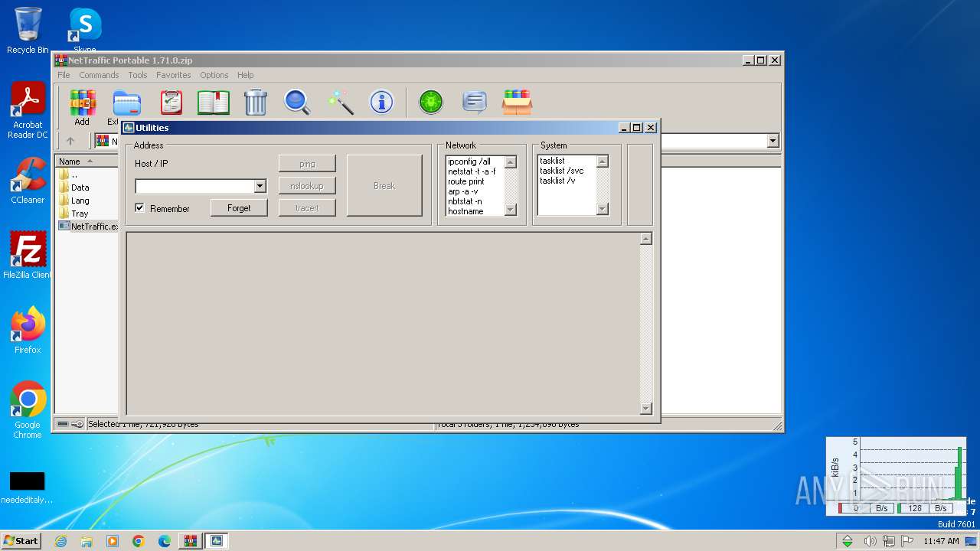Click Windows Media Player taskbar icon
This screenshot has height=551, width=980.
click(x=113, y=541)
